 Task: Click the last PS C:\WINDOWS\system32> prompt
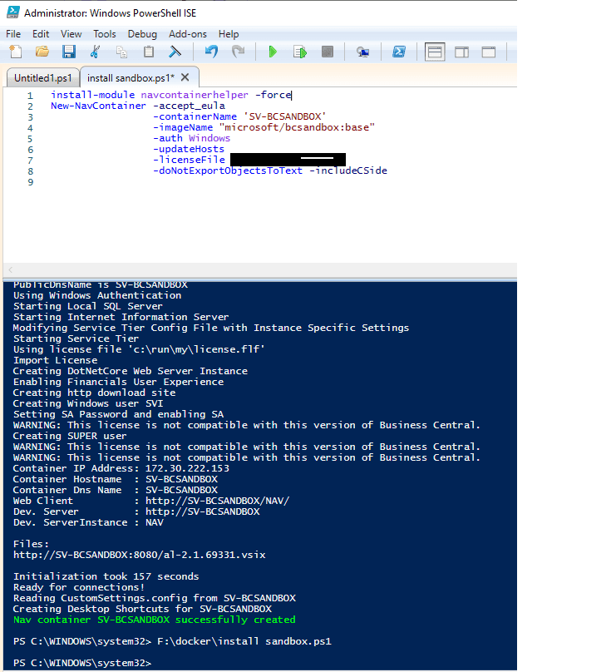coord(82,663)
